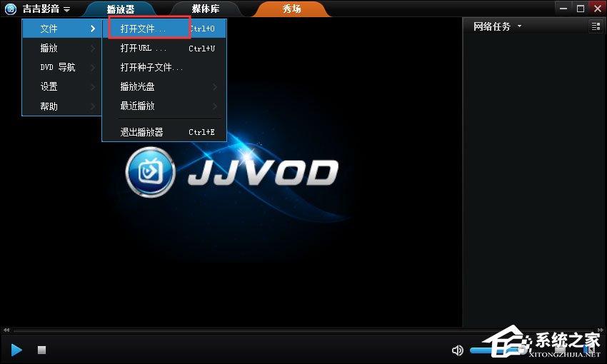The width and height of the screenshot is (607, 364).
Task: Select 退出播放器 to quit
Action: coord(164,132)
